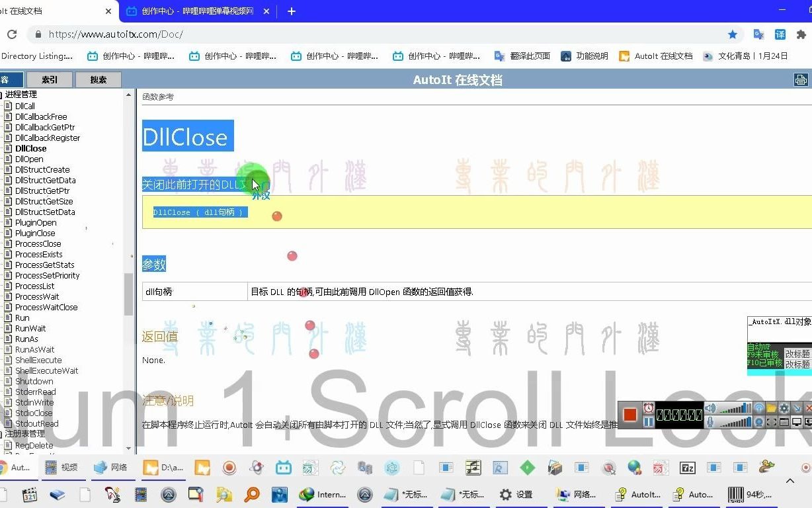Open the recorder's alarm clock timer
The image size is (812, 508).
pyautogui.click(x=649, y=408)
